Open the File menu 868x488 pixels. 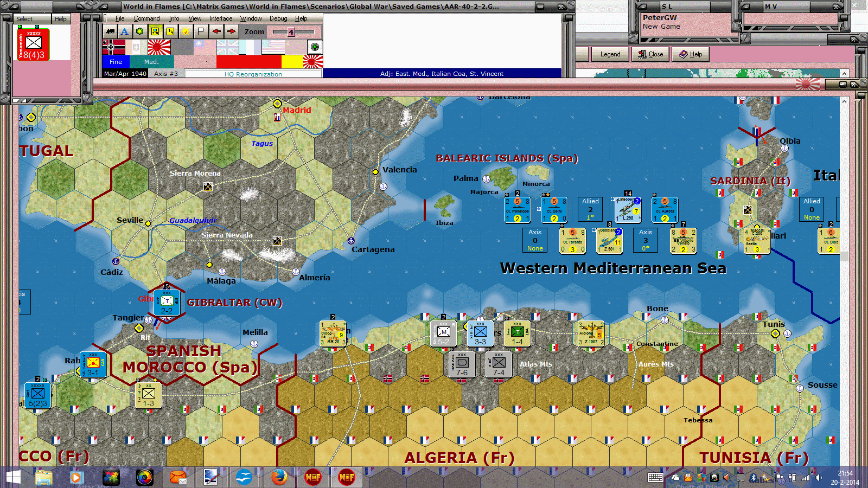(x=120, y=18)
